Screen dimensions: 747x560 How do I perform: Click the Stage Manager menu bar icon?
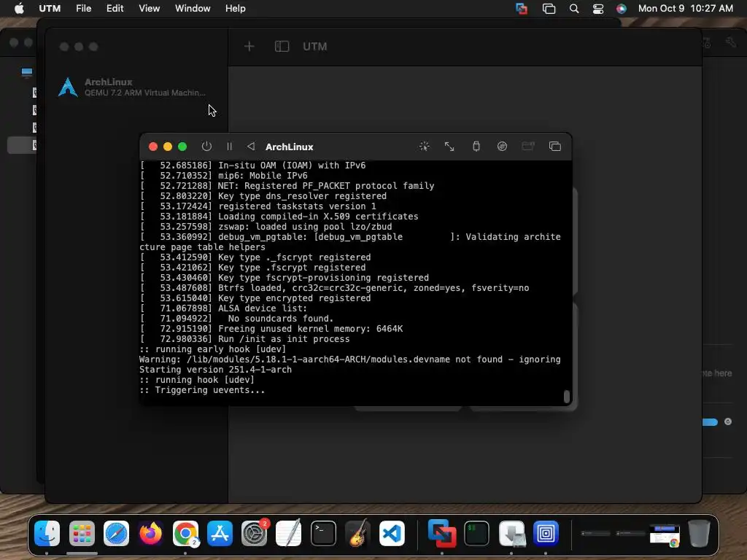click(549, 9)
